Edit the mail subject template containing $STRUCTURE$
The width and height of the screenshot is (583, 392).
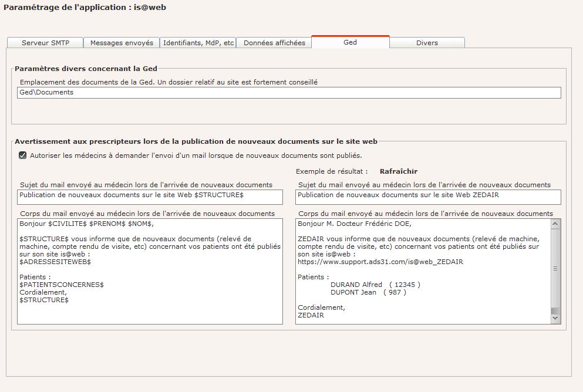(150, 197)
